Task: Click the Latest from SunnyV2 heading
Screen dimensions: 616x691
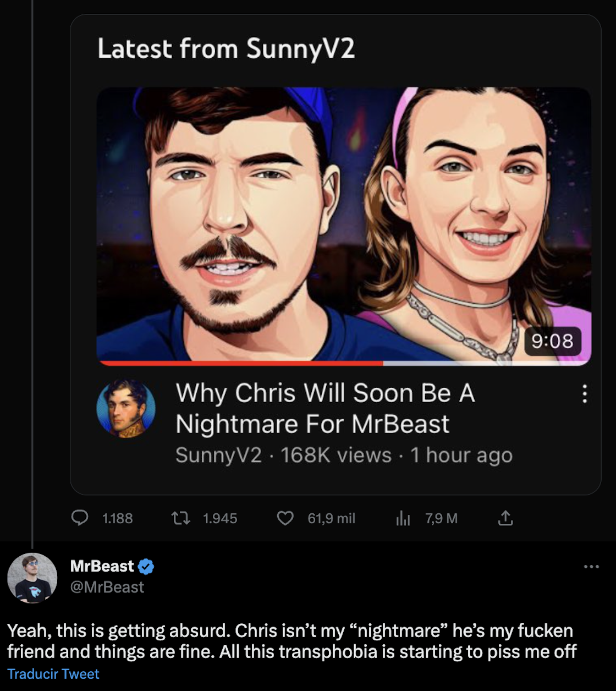Action: pos(226,48)
